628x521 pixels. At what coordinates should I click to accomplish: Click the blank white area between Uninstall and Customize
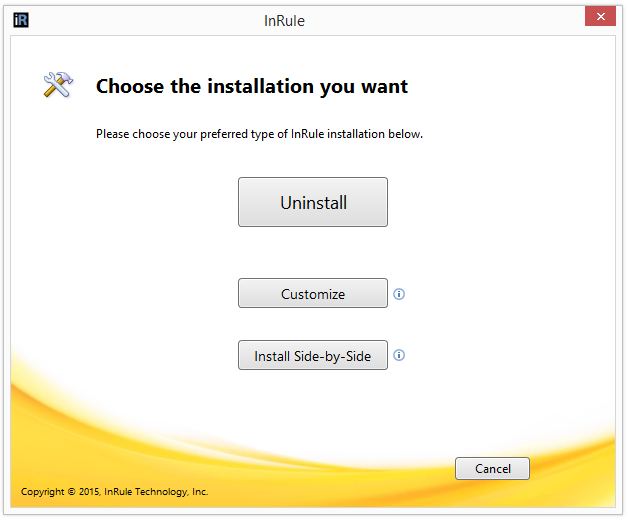click(312, 252)
